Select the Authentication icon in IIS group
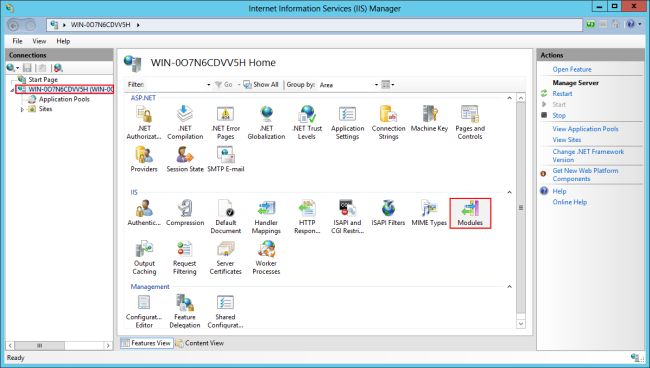 pyautogui.click(x=144, y=213)
